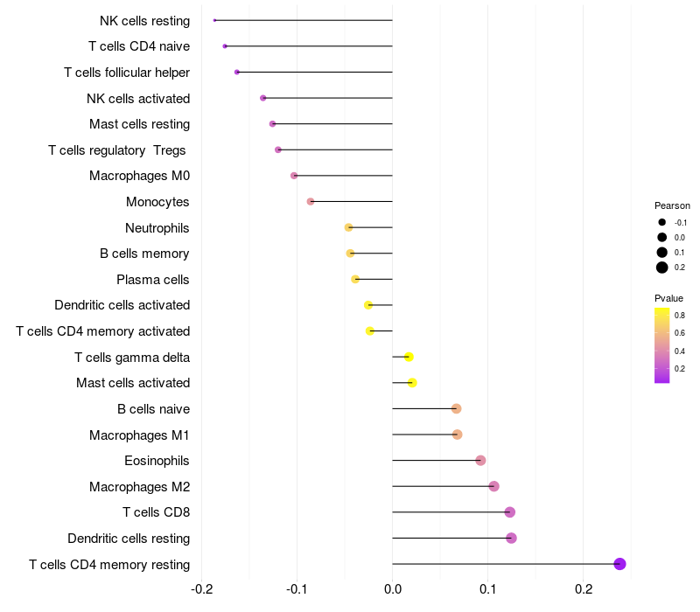
Task: Click the Pvalue color gradient bar
Action: coord(662,344)
